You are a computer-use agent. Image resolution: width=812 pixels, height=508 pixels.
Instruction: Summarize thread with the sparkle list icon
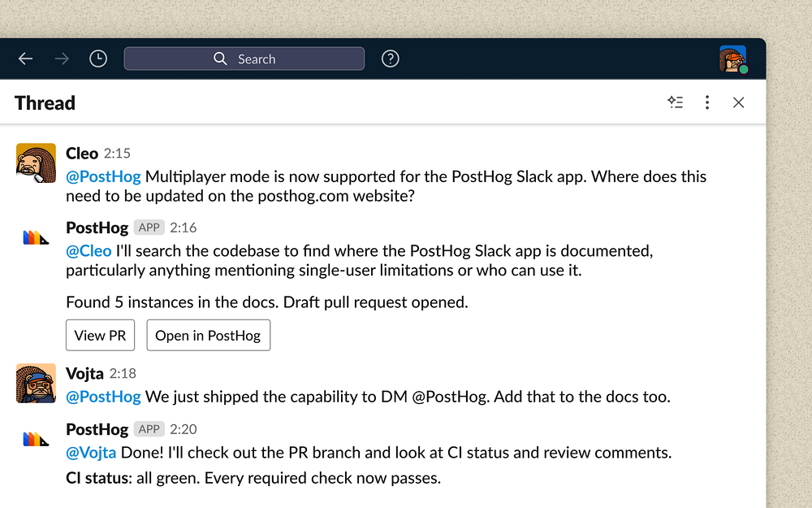coord(675,102)
